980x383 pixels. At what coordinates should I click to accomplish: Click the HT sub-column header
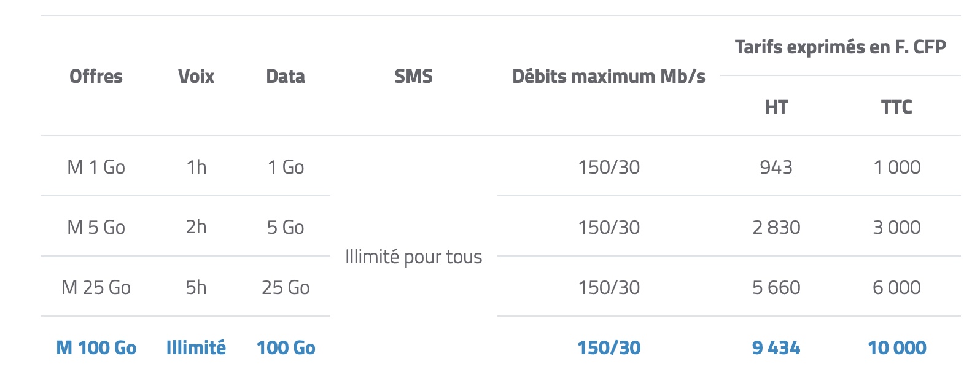point(776,107)
